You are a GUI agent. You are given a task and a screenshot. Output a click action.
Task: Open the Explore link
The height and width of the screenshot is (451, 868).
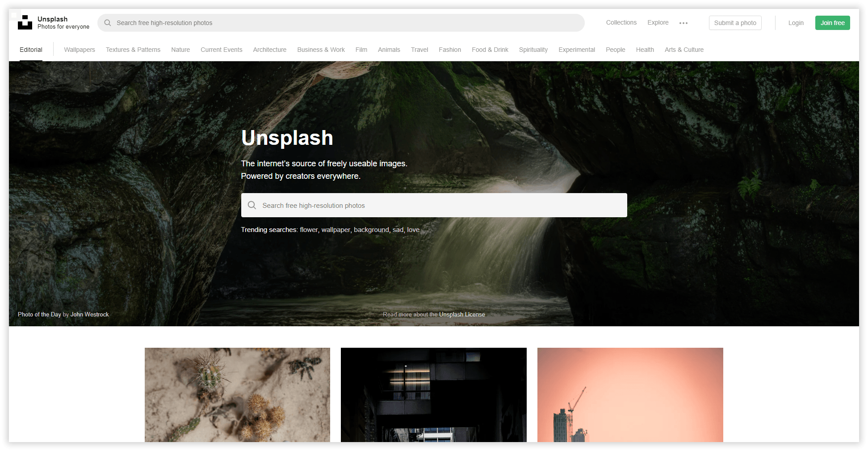point(658,22)
